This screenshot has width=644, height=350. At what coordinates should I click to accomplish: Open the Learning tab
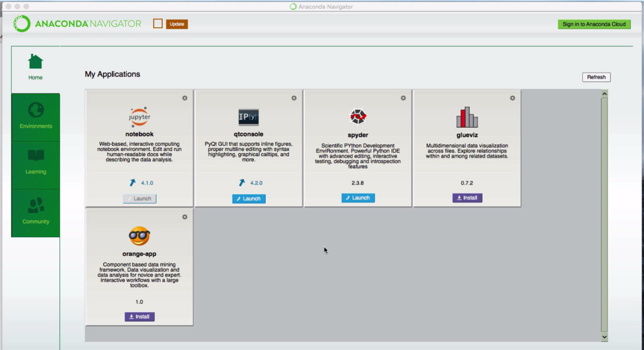(x=36, y=165)
